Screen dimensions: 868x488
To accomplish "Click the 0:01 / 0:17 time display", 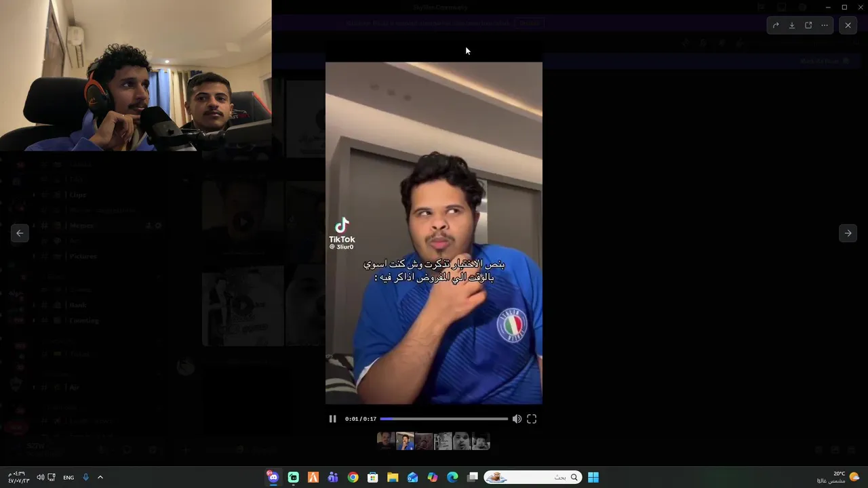I will tap(360, 419).
